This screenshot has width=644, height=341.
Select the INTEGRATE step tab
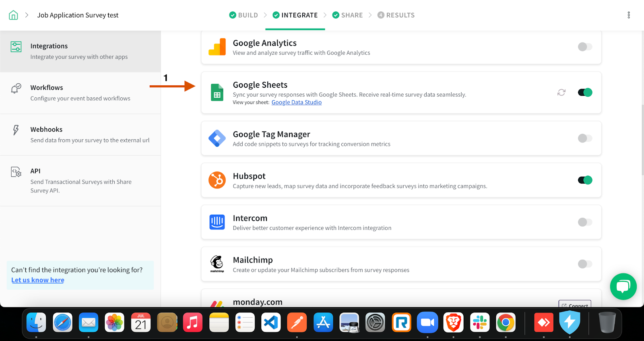tap(295, 15)
